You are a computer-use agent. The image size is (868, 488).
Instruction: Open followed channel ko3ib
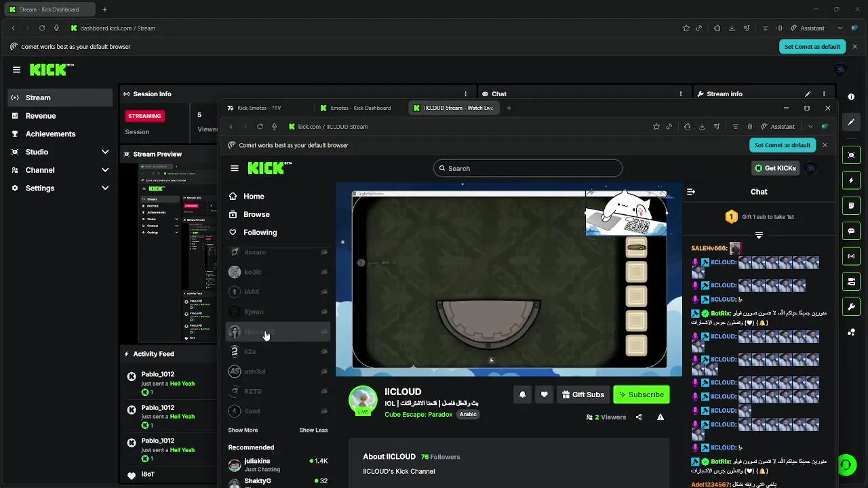(278, 272)
